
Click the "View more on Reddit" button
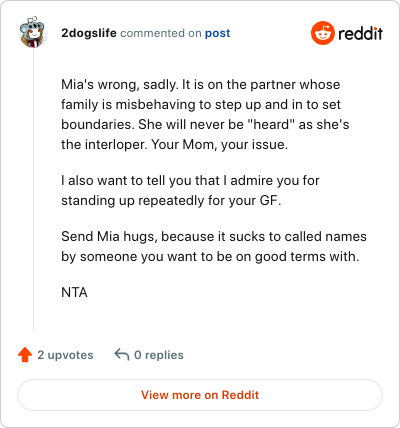coord(200,395)
